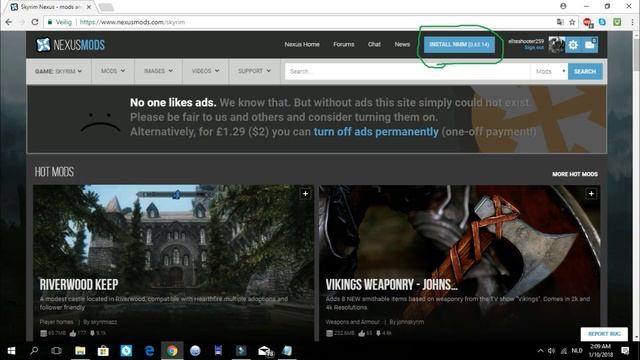Add Riverwood Keep with plus icon
640x360 pixels.
pos(305,193)
